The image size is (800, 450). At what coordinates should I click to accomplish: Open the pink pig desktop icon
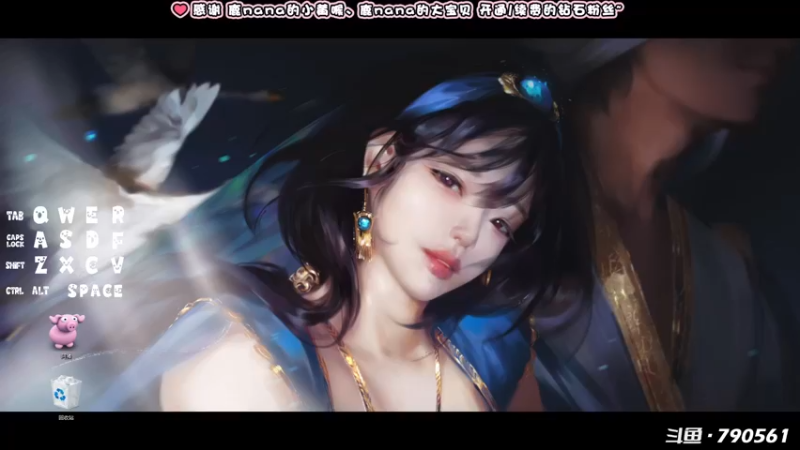pos(66,332)
